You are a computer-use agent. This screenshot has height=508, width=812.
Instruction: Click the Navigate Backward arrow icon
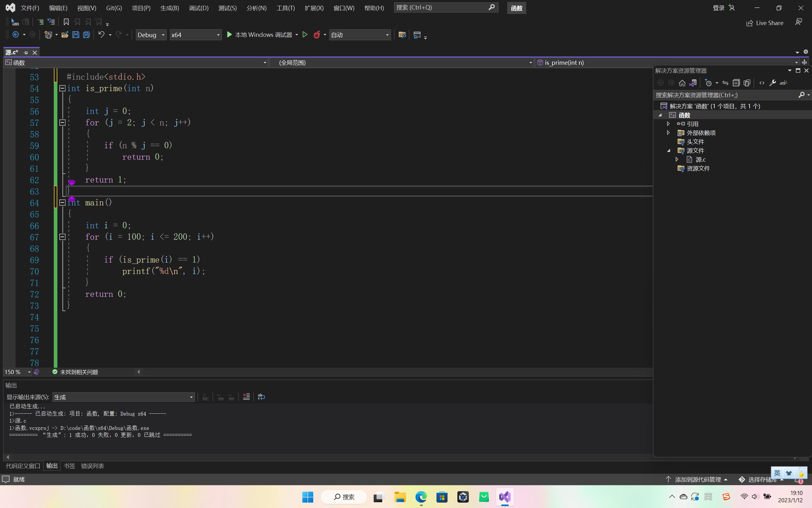click(x=16, y=35)
